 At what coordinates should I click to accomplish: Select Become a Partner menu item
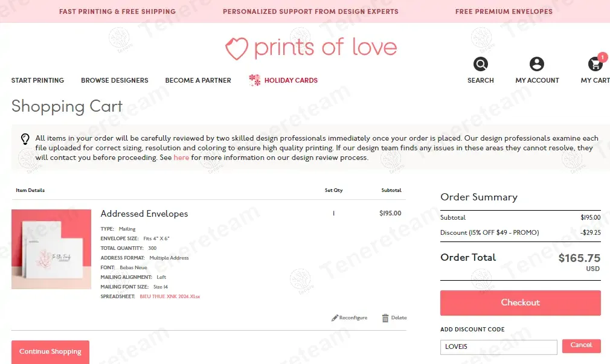point(198,80)
